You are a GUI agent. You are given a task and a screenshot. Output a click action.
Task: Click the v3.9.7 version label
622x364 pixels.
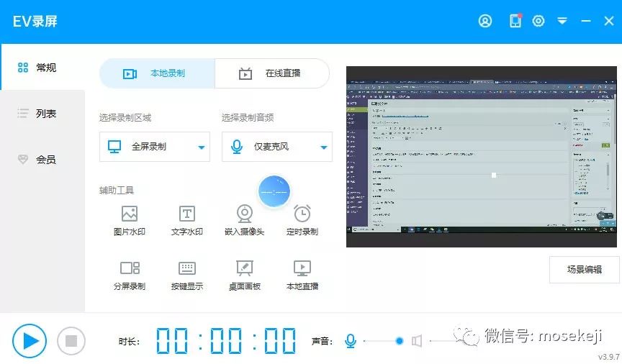[608, 357]
